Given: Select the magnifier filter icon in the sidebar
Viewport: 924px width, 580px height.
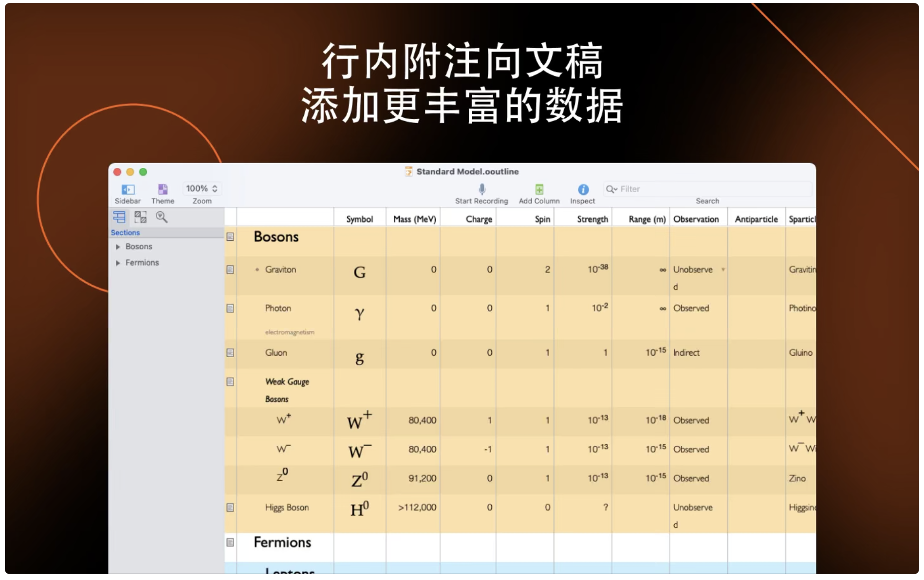Looking at the screenshot, I should coord(161,217).
